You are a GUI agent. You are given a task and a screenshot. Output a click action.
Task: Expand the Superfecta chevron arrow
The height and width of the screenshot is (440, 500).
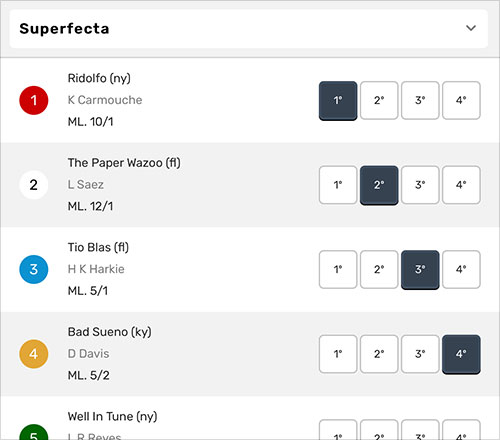coord(471,28)
